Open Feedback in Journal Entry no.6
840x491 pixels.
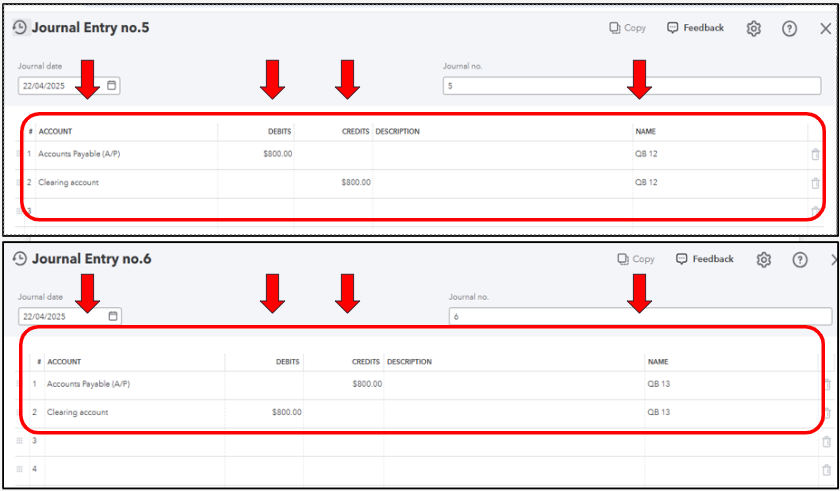pyautogui.click(x=704, y=259)
